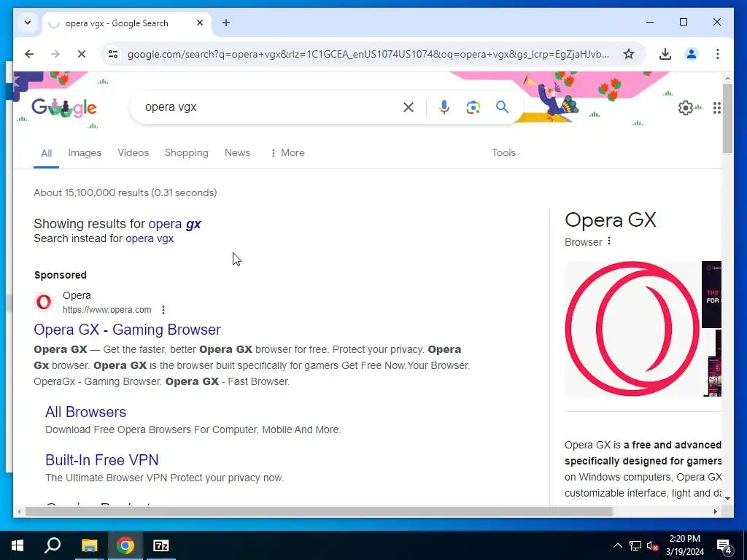Click the Opera favicon in sponsored result

point(44,302)
